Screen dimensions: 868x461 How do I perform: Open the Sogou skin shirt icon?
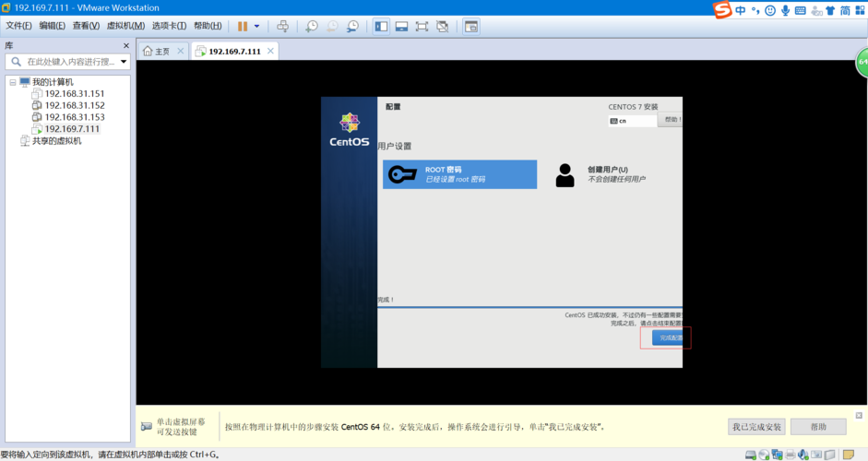point(830,10)
